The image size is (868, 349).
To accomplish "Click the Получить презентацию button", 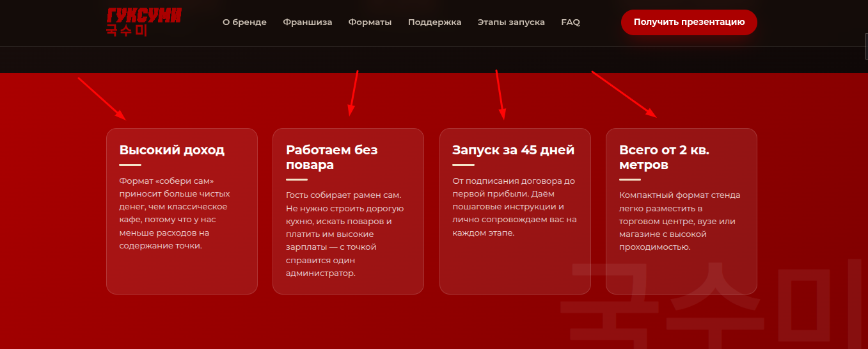I will pyautogui.click(x=689, y=22).
